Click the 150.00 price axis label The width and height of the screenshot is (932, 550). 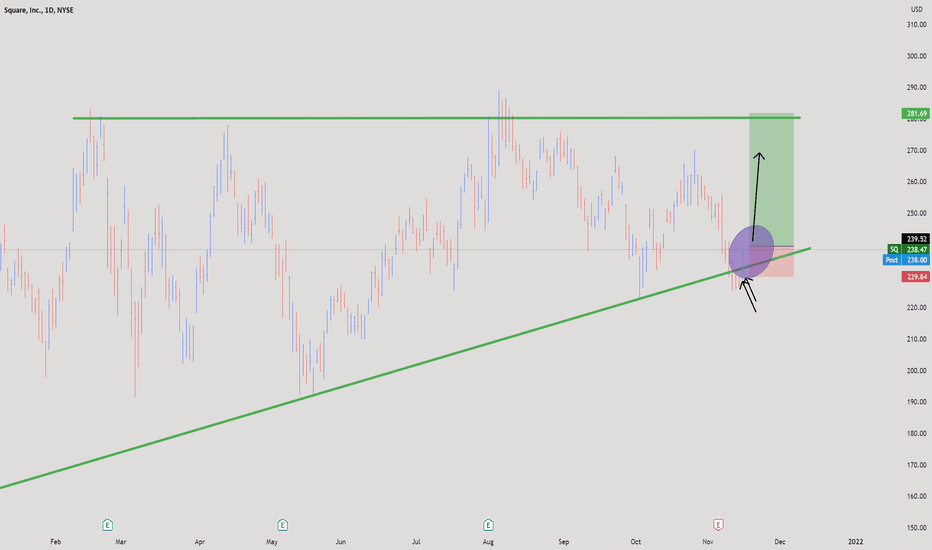[917, 527]
